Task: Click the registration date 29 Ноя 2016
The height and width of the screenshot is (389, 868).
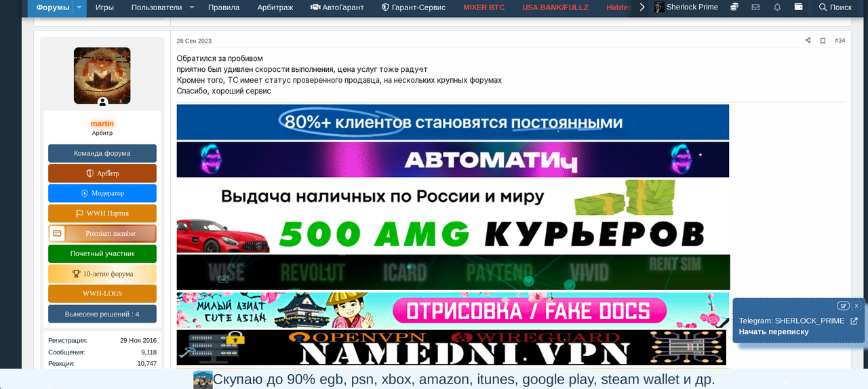Action: tap(138, 340)
